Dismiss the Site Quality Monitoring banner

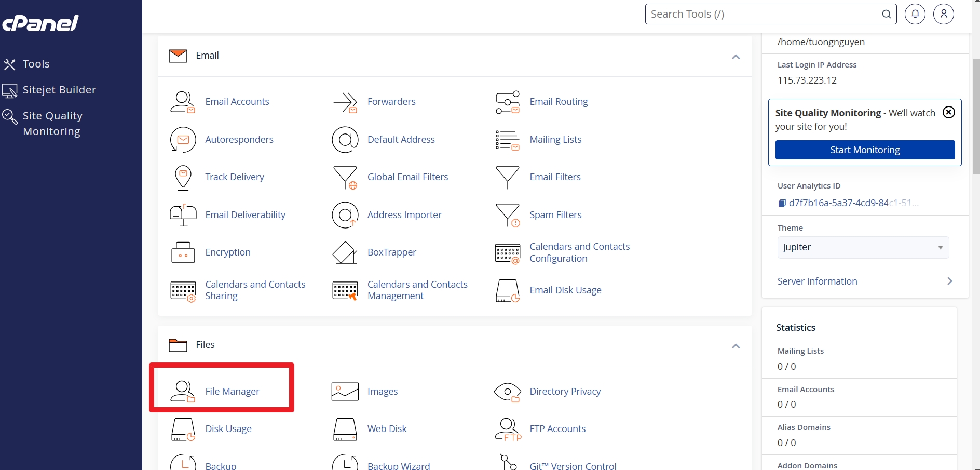pos(949,112)
